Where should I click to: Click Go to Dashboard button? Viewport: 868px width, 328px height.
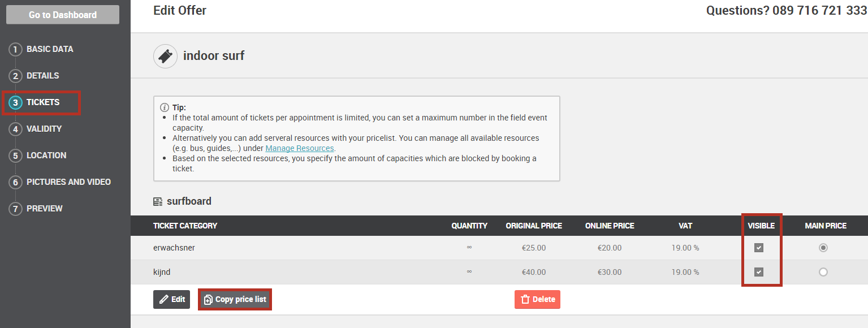(63, 15)
